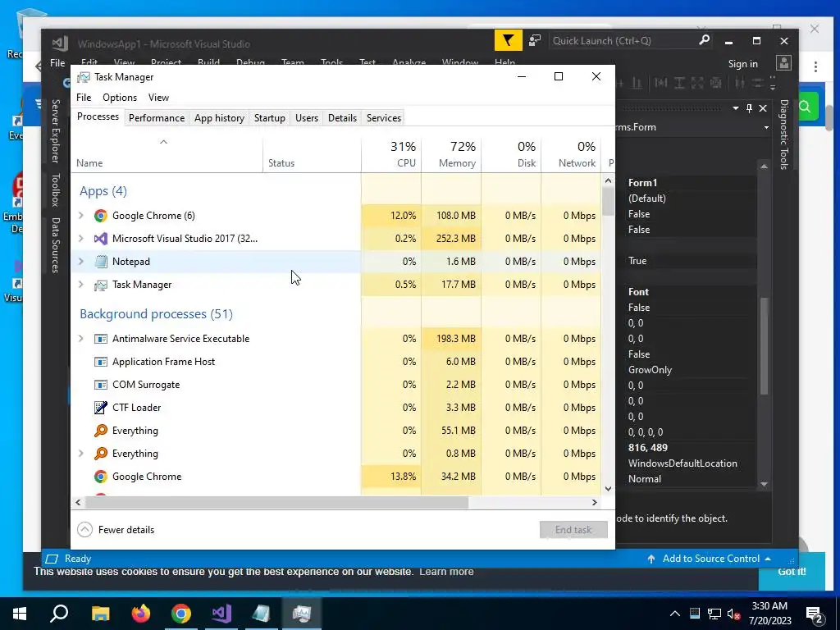The width and height of the screenshot is (840, 630).
Task: Click the Visual Studio send feedback person icon
Action: coord(535,41)
